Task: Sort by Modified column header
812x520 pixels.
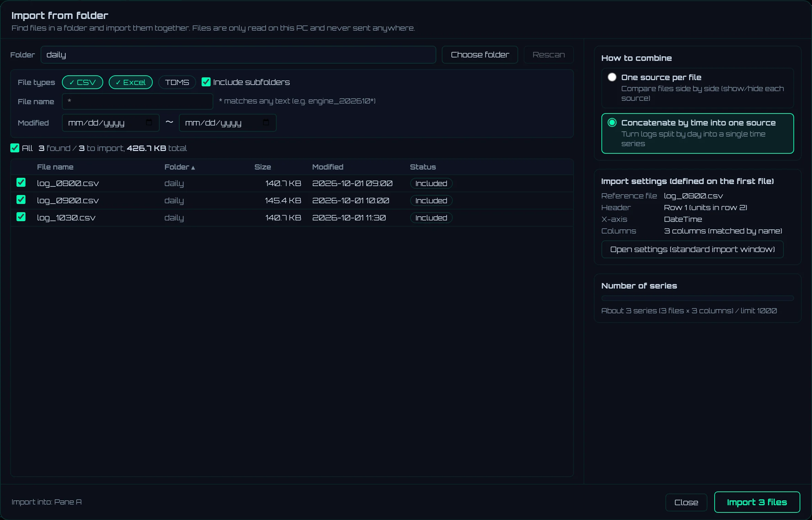Action: [328, 167]
